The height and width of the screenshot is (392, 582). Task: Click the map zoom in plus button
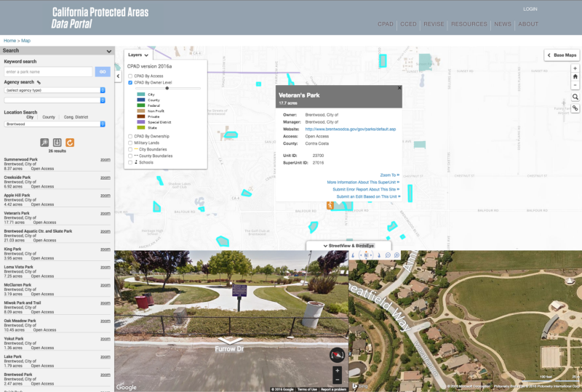[575, 68]
